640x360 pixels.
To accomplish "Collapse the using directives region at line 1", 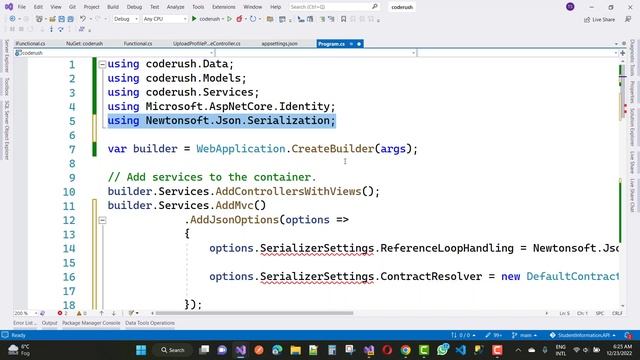I will tap(102, 64).
